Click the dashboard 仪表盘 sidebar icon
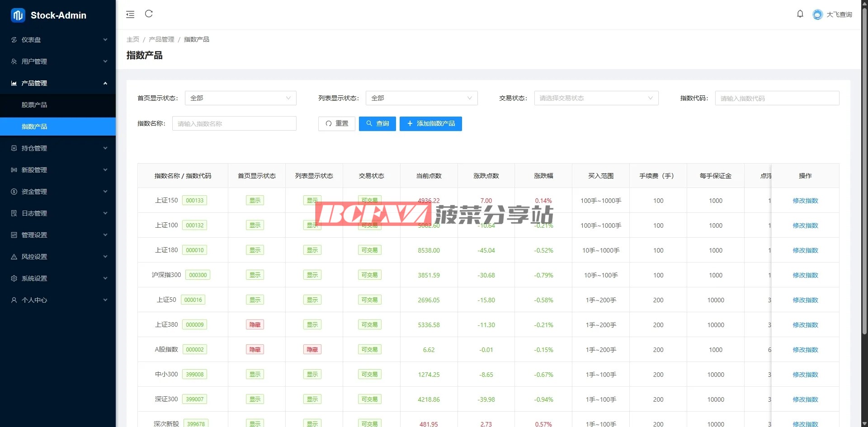Viewport: 868px width, 427px height. tap(14, 40)
